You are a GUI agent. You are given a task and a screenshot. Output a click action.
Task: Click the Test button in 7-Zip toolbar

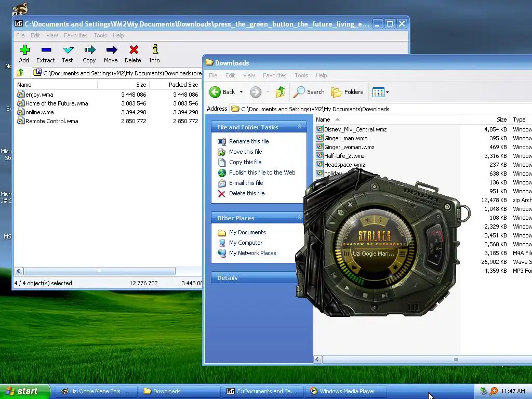coord(68,54)
